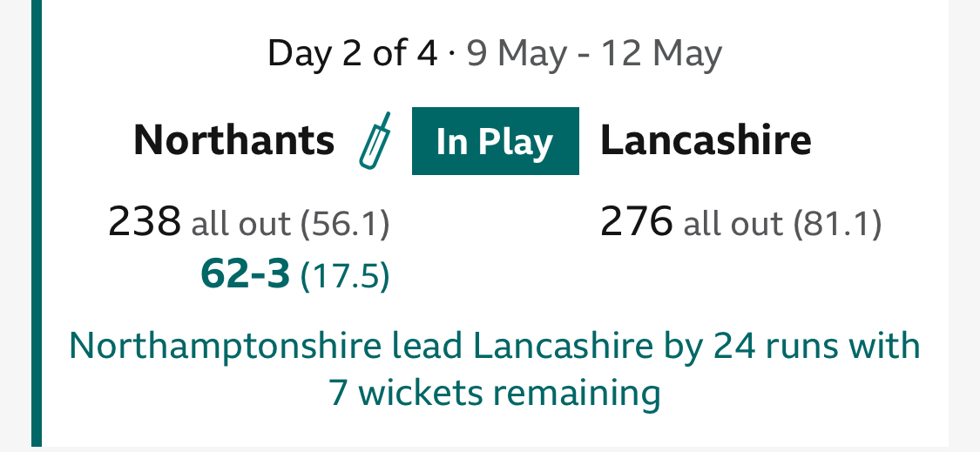Select the current 62-3 innings score
Image resolution: width=980 pixels, height=452 pixels.
[245, 275]
